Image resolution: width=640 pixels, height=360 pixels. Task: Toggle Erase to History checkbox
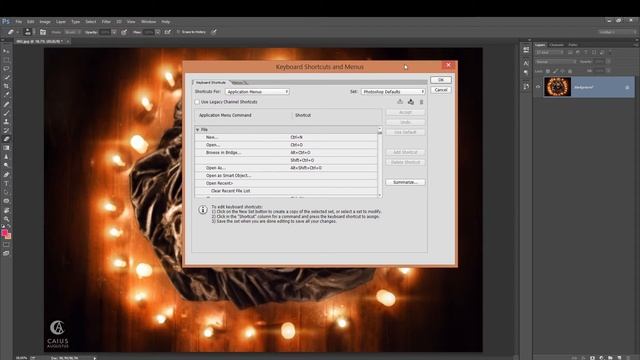178,32
